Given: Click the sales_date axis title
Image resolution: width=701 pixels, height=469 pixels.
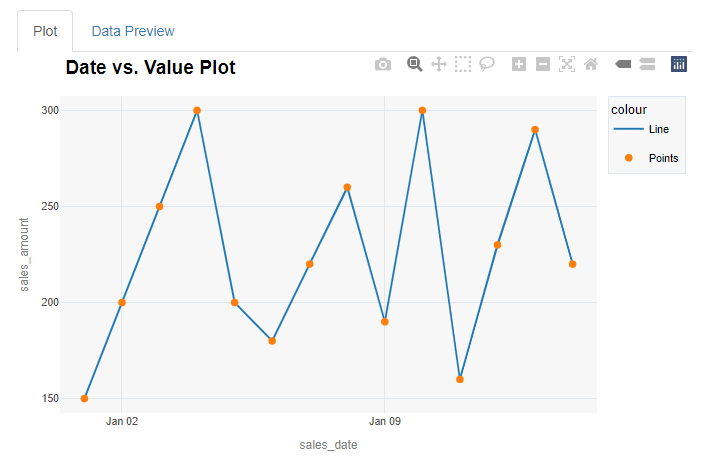Looking at the screenshot, I should (328, 445).
